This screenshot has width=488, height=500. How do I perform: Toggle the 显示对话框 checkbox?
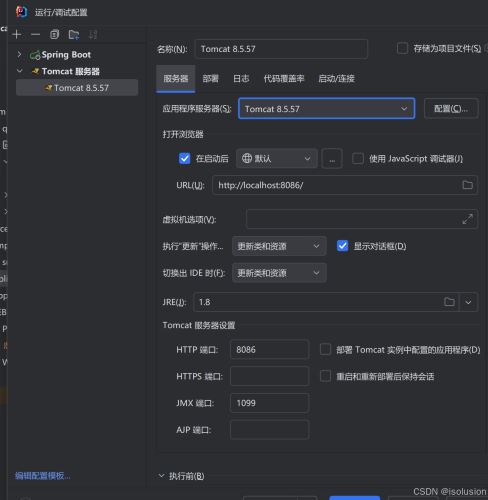(x=342, y=246)
